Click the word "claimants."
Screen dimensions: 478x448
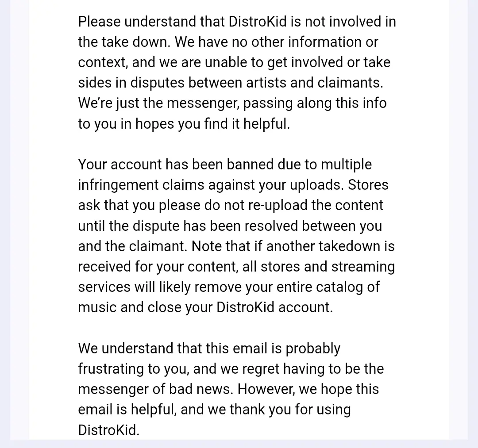pyautogui.click(x=350, y=83)
